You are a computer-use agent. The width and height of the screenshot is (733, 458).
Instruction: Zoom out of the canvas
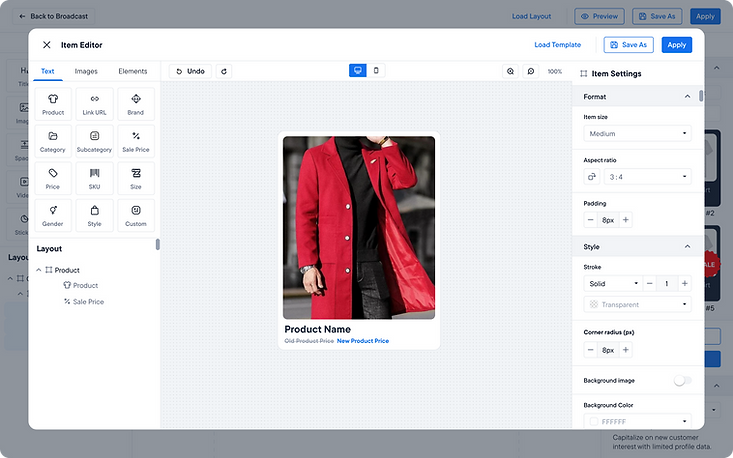point(531,71)
